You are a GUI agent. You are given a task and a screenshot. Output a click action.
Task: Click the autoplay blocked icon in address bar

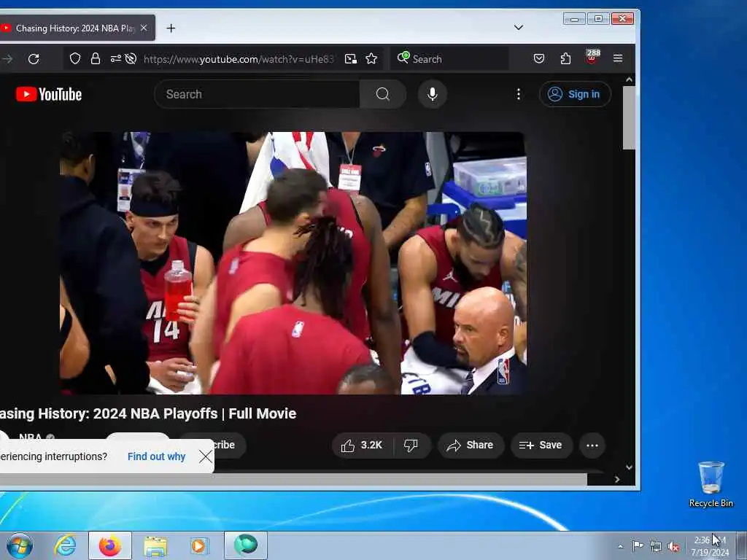pos(131,58)
